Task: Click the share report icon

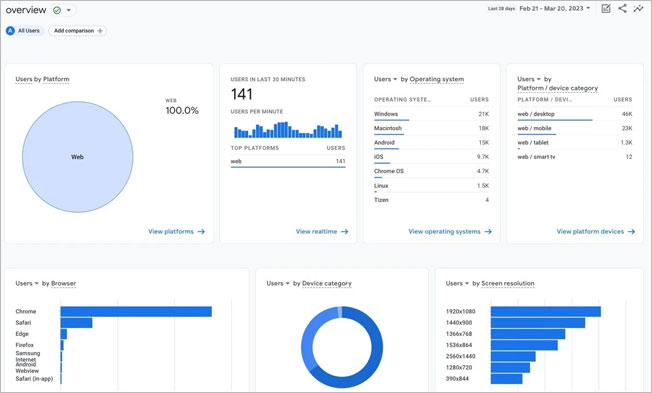Action: coord(622,8)
